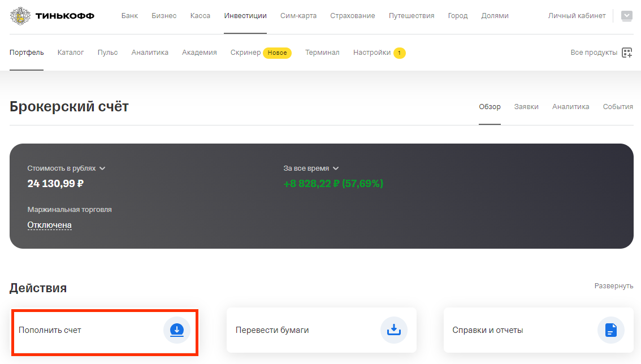
Task: Select the Обзор account tab
Action: coord(490,107)
